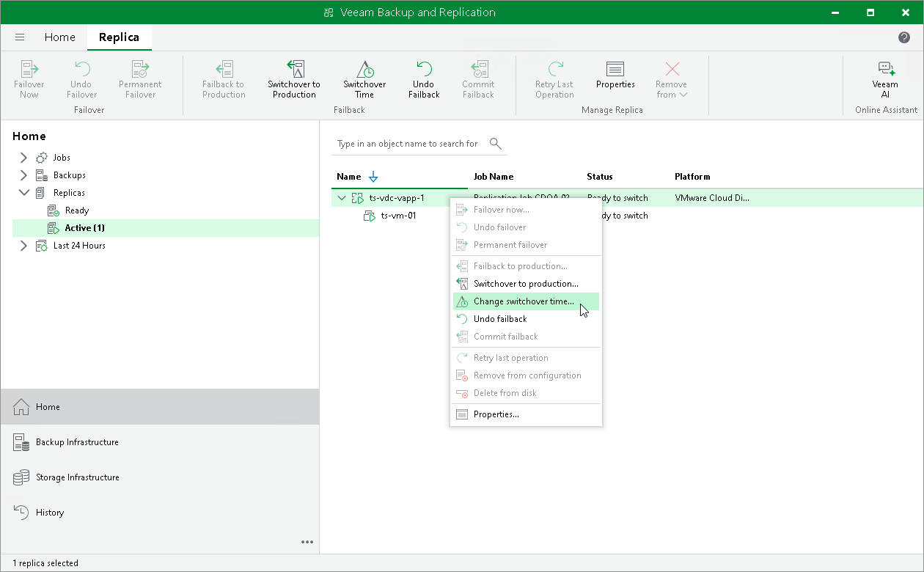The image size is (924, 572).
Task: Choose Change switchover time in context menu
Action: (x=526, y=301)
